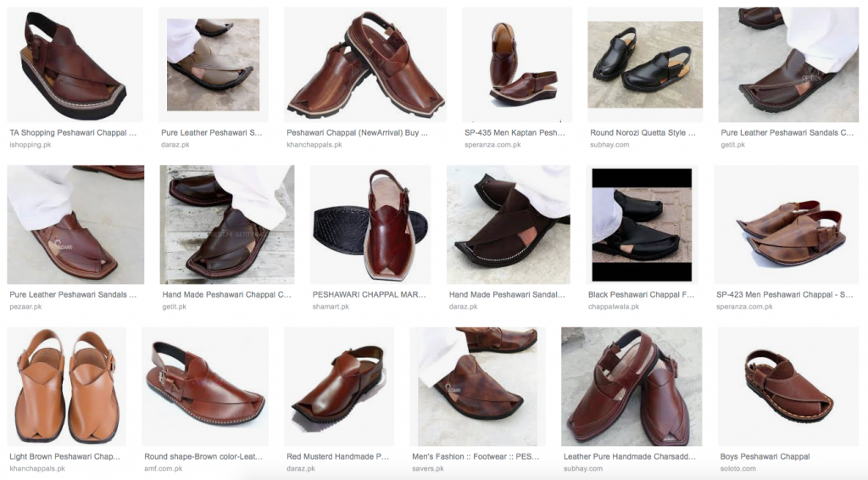Open the soloto.com source link
The height and width of the screenshot is (480, 868).
pyautogui.click(x=737, y=468)
